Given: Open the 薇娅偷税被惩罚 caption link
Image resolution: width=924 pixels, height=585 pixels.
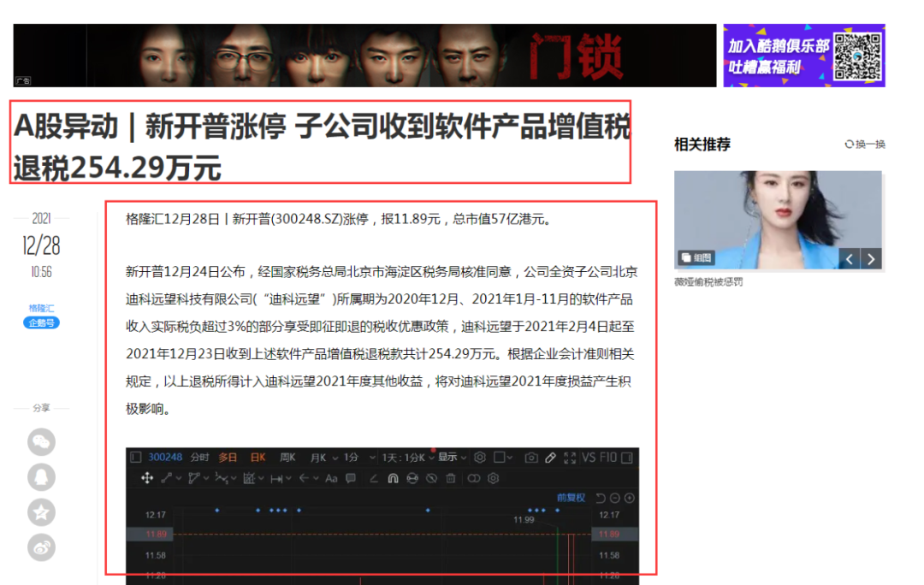Looking at the screenshot, I should coord(708,282).
